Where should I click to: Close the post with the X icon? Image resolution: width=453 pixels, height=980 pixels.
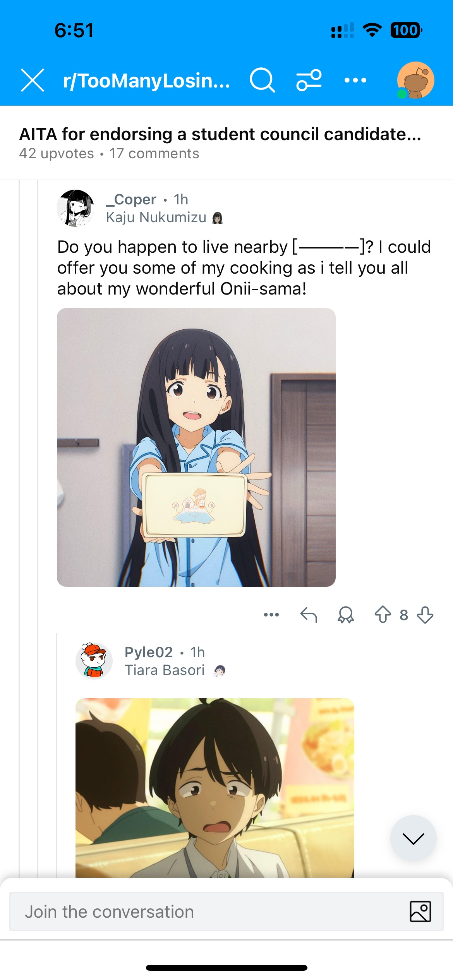pyautogui.click(x=33, y=80)
